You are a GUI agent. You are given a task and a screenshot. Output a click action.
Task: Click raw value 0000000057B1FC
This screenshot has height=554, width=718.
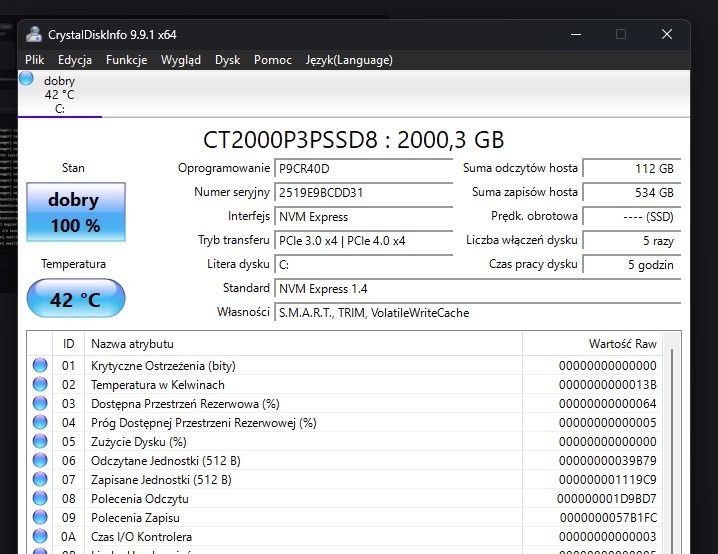tap(608, 518)
